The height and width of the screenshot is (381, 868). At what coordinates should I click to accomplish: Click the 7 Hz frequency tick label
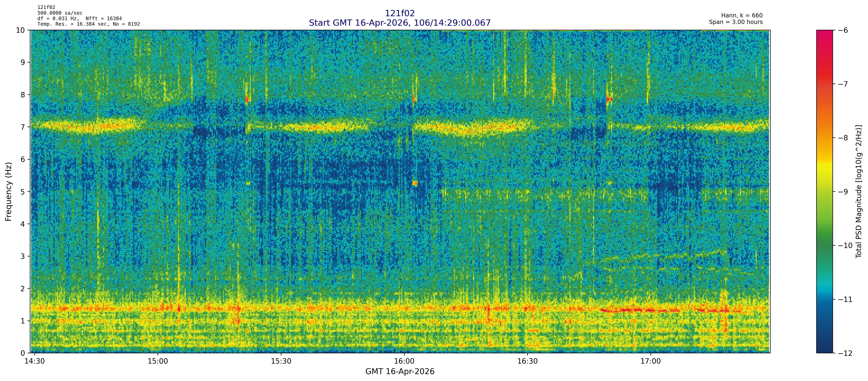click(x=23, y=127)
